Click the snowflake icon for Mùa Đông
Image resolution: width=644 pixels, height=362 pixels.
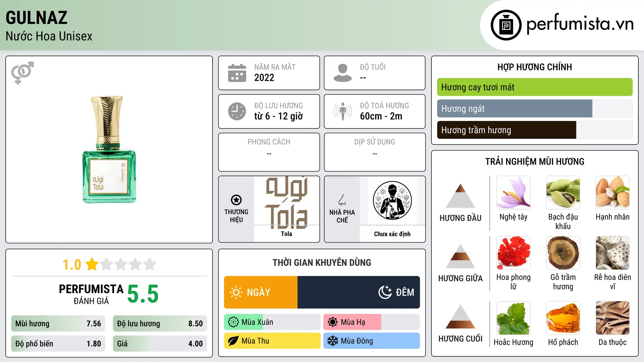333,341
